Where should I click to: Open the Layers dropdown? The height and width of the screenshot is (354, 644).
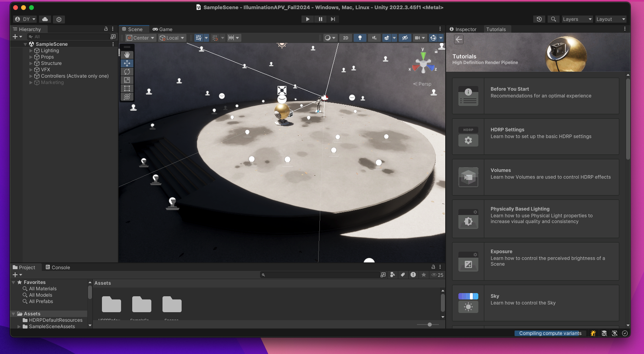[x=577, y=19]
